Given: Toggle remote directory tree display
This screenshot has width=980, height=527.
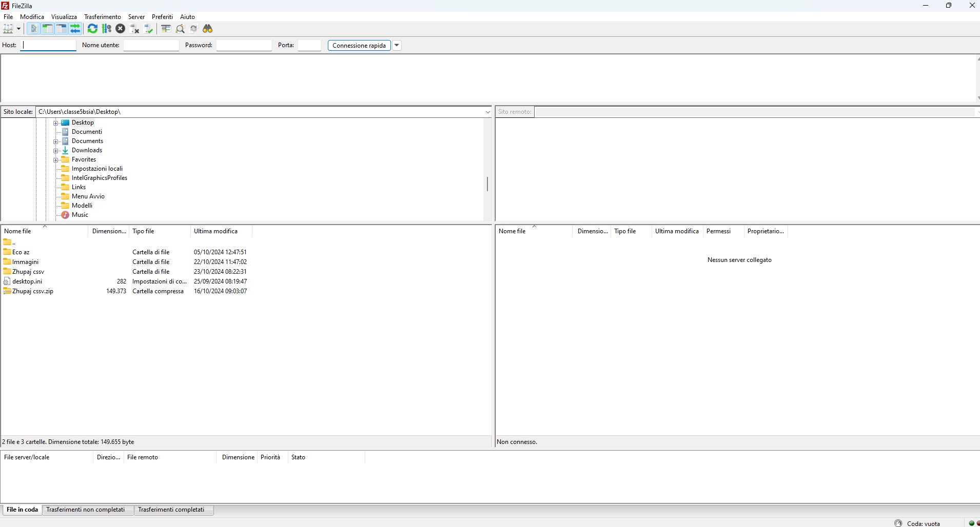Looking at the screenshot, I should (61, 29).
